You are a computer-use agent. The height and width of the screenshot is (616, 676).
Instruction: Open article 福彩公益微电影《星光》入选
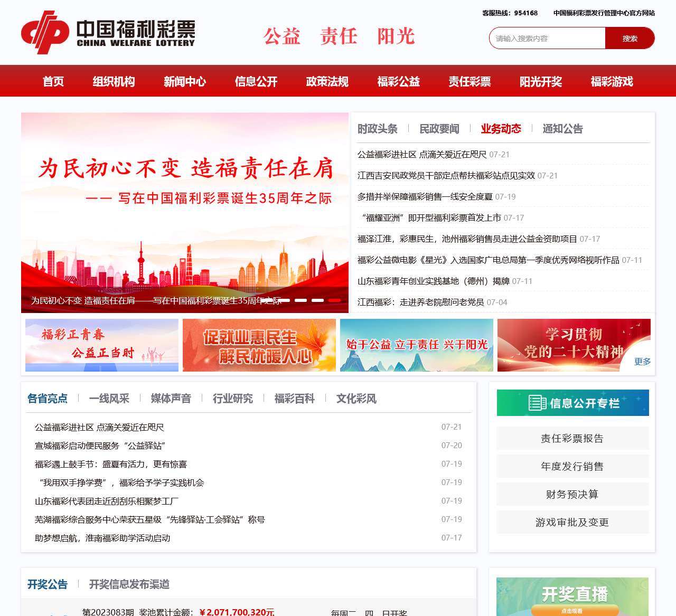489,260
